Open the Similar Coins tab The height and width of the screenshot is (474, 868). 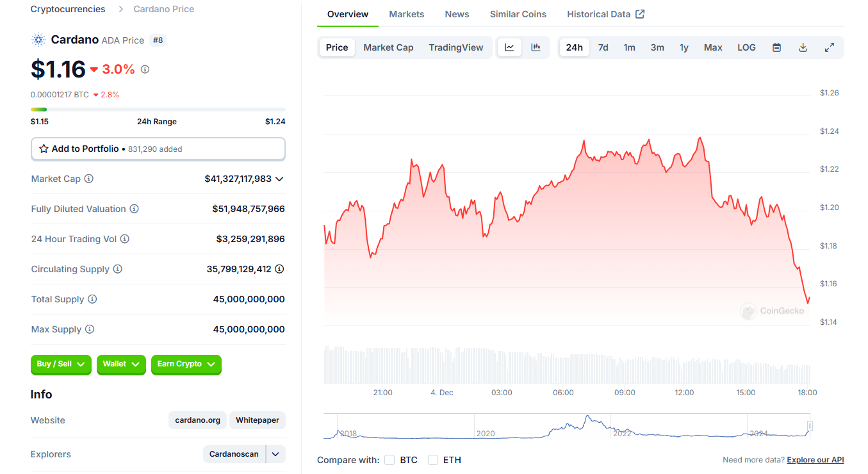[x=518, y=14]
